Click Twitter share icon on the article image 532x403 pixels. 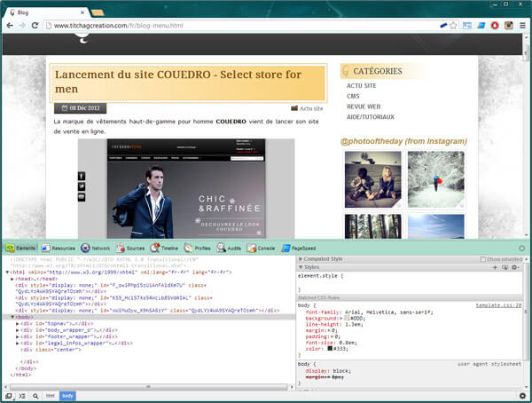[82, 186]
